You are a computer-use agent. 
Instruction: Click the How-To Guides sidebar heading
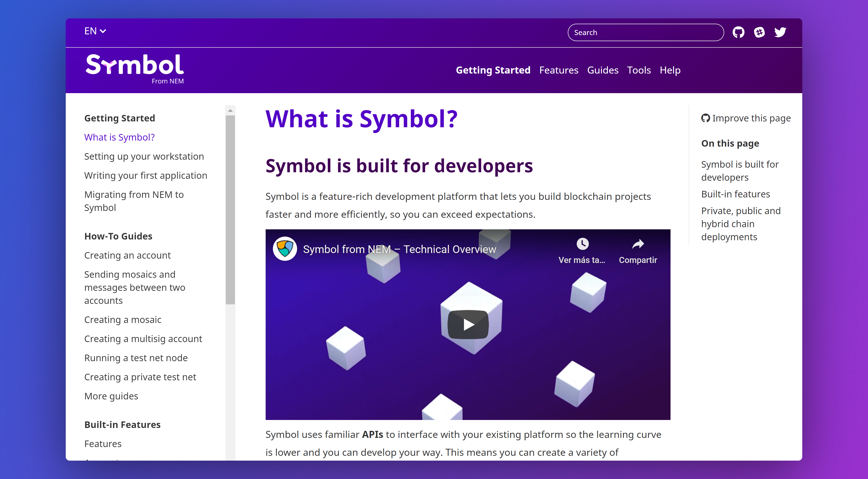118,236
